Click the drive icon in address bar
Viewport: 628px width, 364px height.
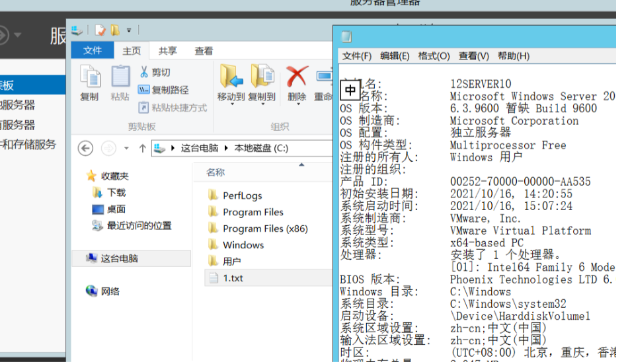pos(159,148)
